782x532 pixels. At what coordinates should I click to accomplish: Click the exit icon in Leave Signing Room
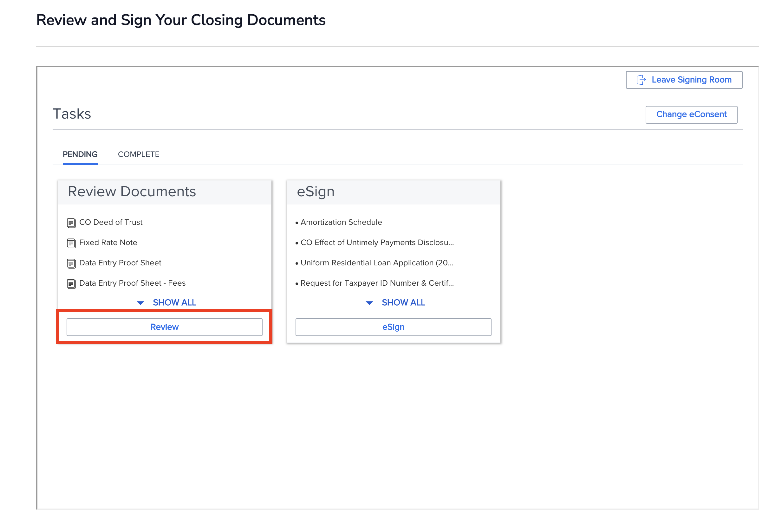(x=641, y=80)
